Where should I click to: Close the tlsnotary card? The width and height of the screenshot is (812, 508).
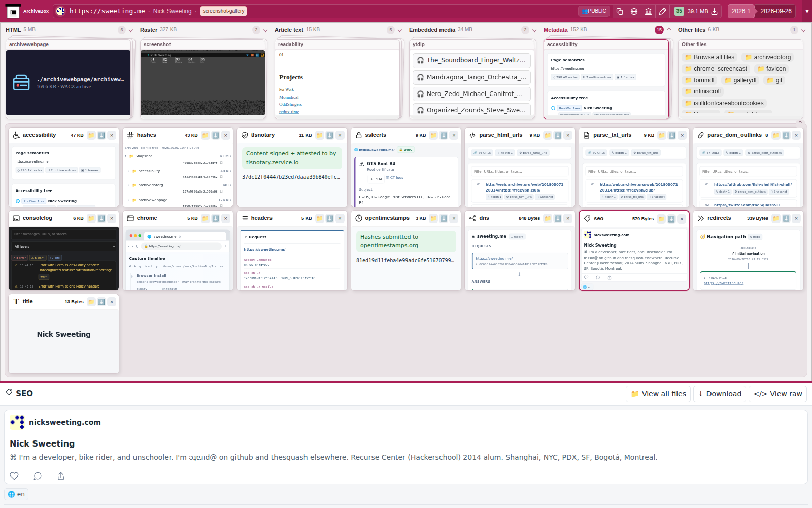click(x=340, y=135)
